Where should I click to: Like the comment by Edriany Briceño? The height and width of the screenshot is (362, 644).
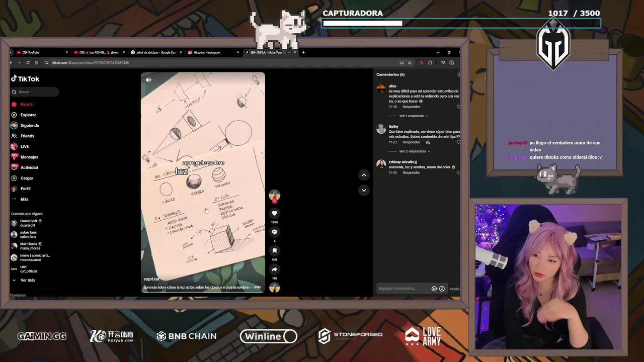458,172
